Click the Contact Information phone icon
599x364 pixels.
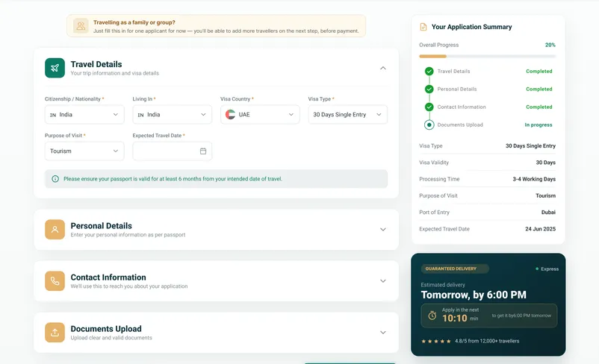pos(55,280)
